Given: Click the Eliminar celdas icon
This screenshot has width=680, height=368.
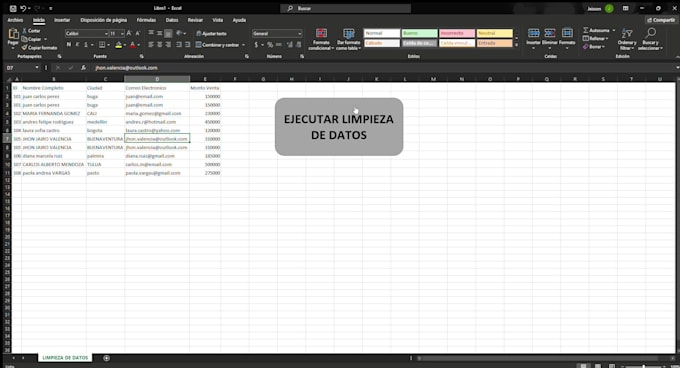Looking at the screenshot, I should [550, 33].
